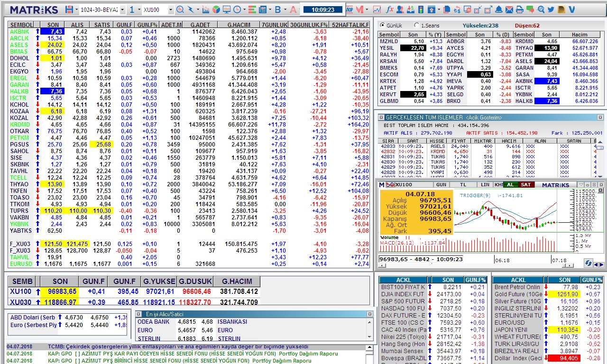This screenshot has height=364, width=607.
Task: Click the printer icon
Action: click(x=519, y=9)
